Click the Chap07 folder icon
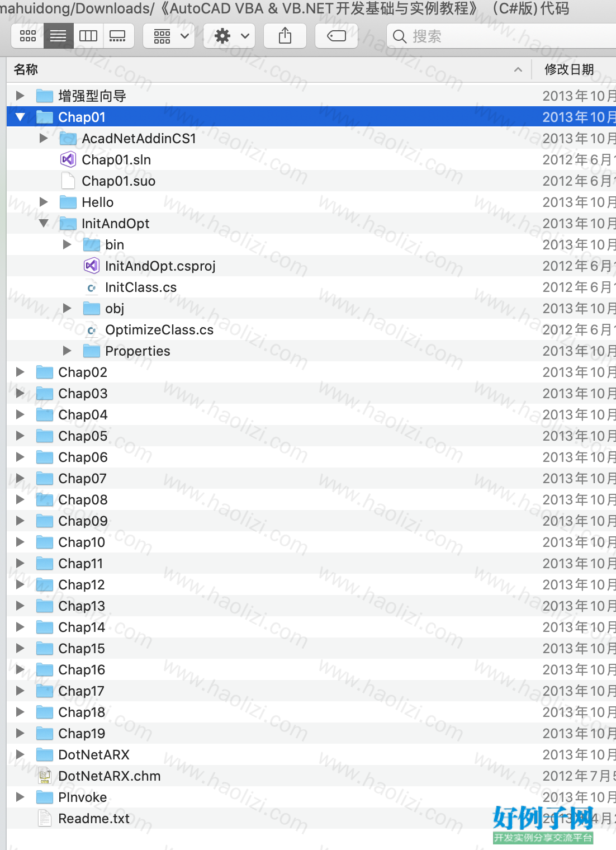Viewport: 616px width, 850px height. click(45, 478)
